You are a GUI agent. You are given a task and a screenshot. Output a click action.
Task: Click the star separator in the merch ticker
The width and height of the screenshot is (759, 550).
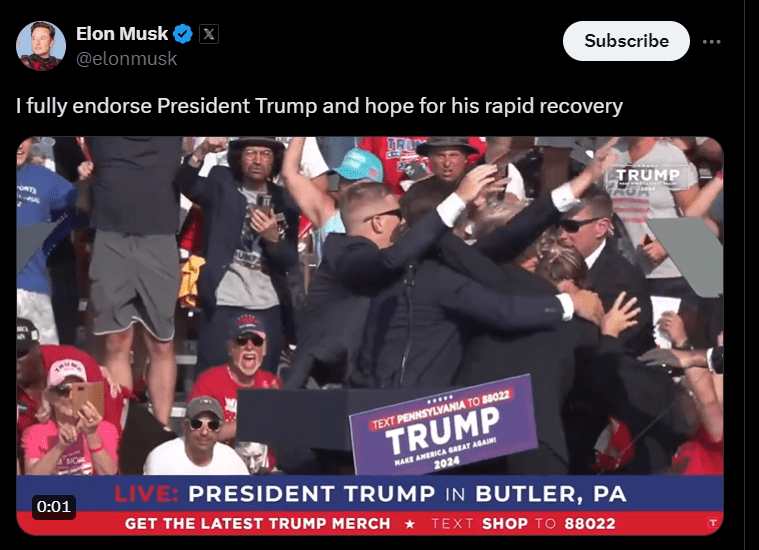(x=410, y=523)
